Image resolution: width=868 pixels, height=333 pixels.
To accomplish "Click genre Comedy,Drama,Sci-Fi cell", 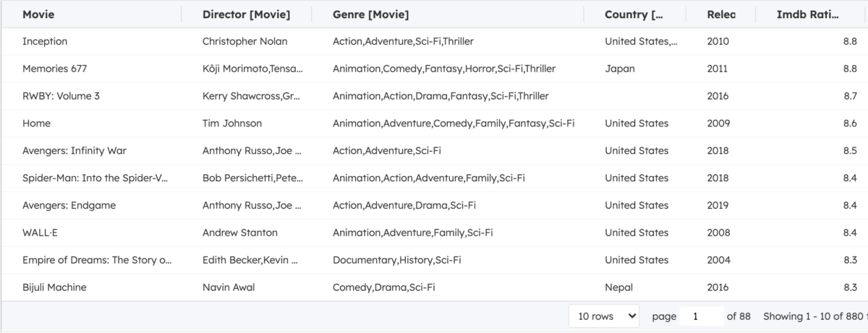I will [x=384, y=287].
